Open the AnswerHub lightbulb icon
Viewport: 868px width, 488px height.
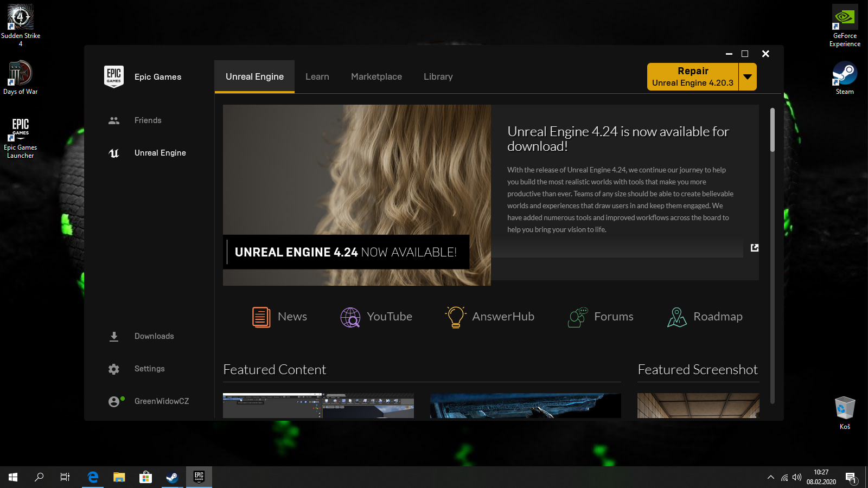click(456, 317)
